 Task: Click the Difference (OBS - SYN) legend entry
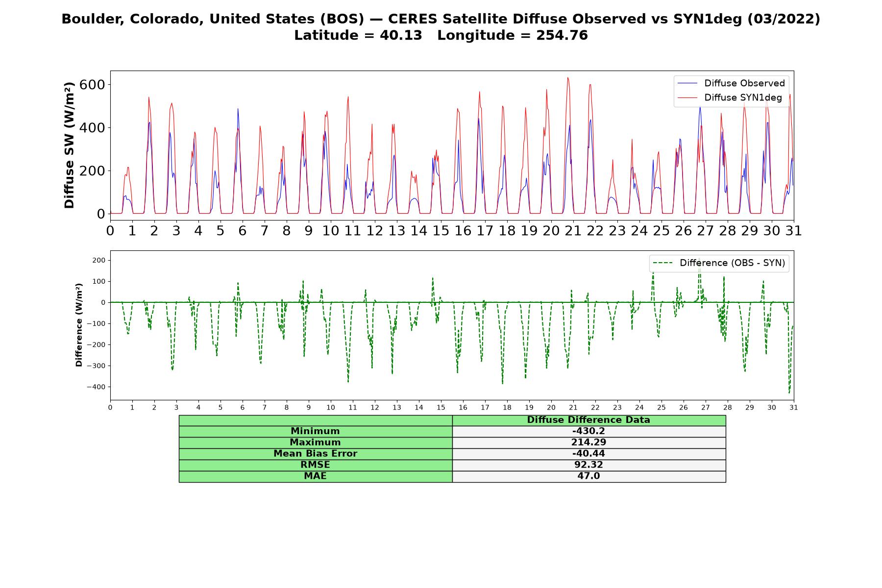719,263
